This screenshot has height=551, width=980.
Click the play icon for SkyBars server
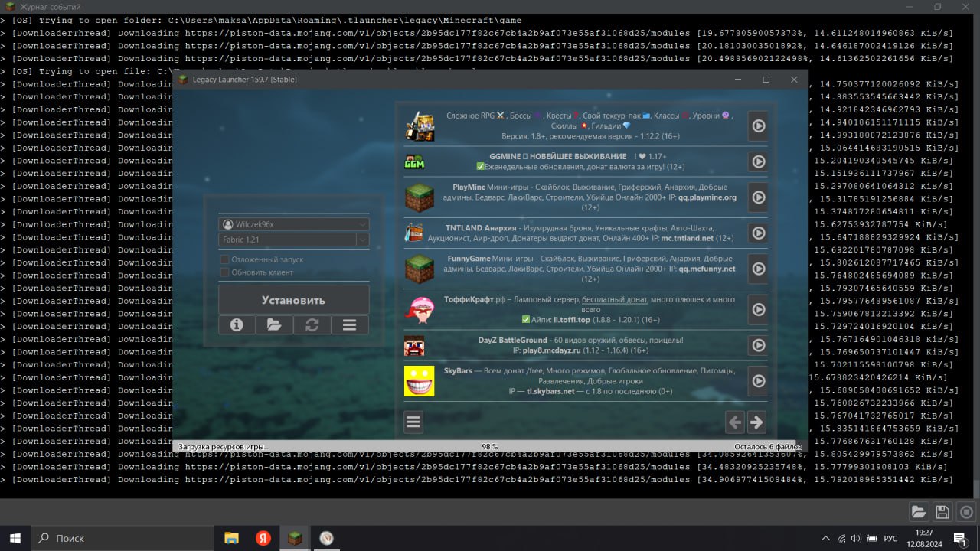coord(758,380)
